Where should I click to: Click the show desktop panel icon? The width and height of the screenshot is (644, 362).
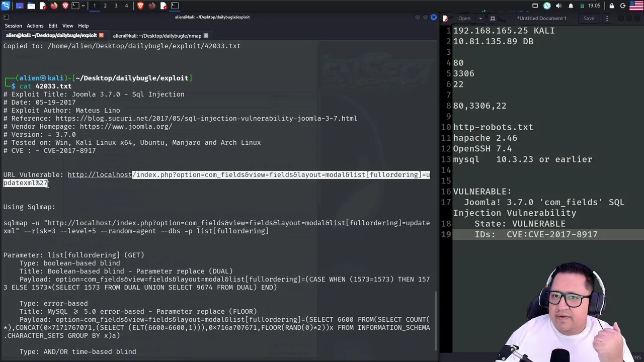pyautogui.click(x=20, y=6)
